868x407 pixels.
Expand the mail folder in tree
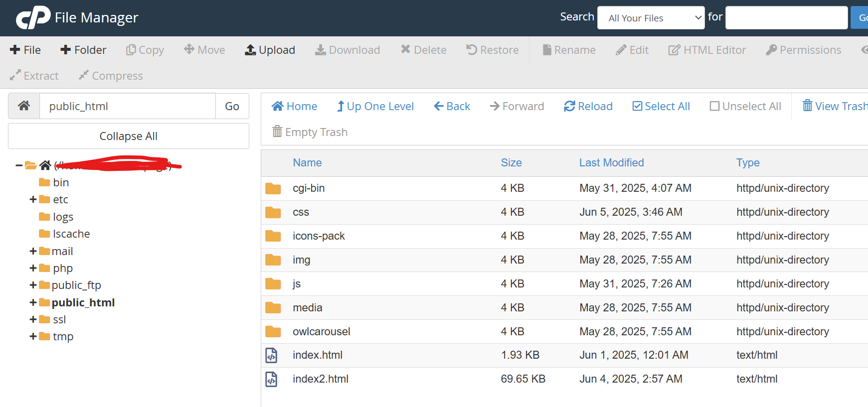coord(33,251)
